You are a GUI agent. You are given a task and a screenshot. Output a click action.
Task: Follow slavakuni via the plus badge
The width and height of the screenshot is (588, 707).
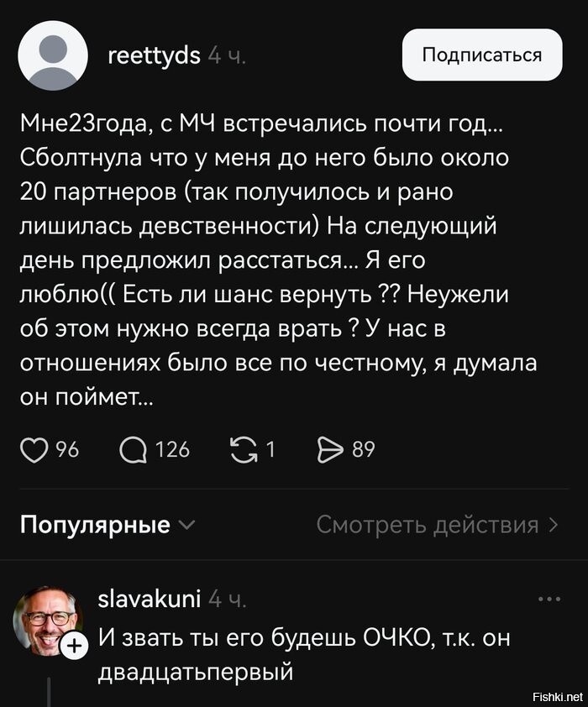coord(75,647)
